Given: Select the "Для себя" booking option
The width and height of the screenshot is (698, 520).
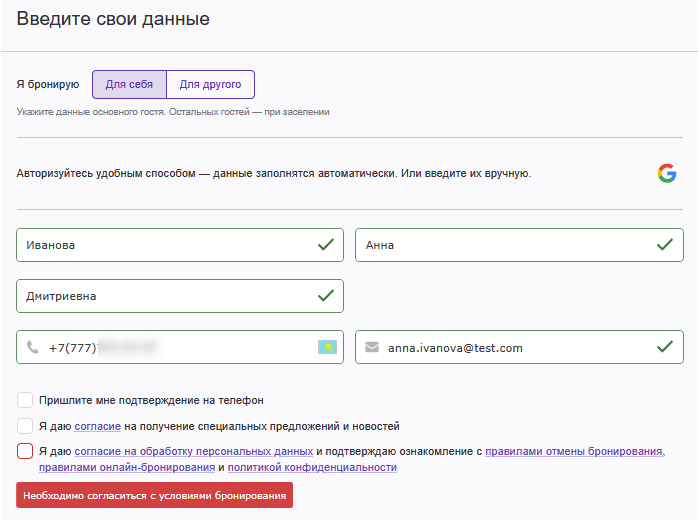Looking at the screenshot, I should coord(129,84).
